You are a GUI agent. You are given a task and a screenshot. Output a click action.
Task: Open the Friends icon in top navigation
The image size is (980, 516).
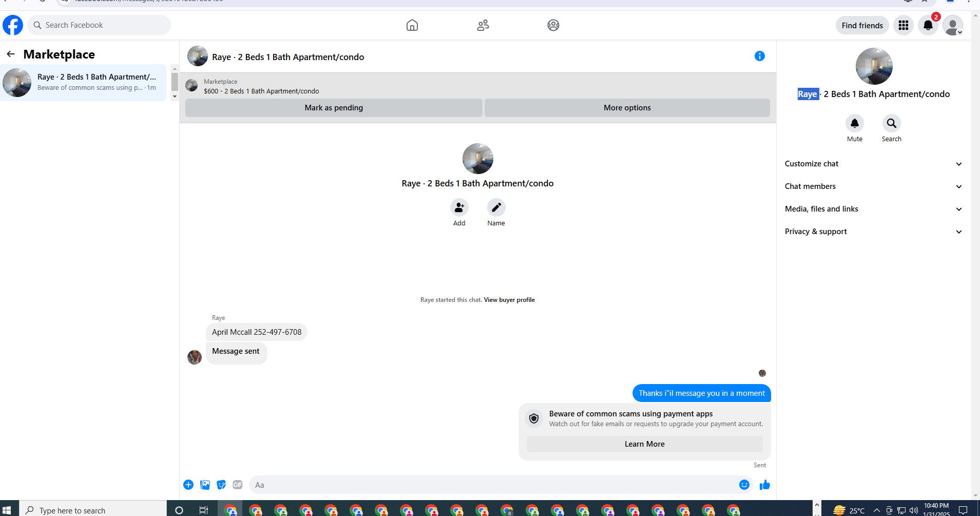(x=483, y=25)
